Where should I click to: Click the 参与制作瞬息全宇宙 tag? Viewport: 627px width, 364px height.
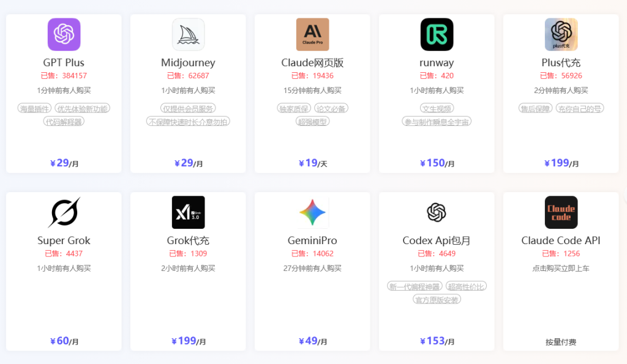(x=437, y=122)
